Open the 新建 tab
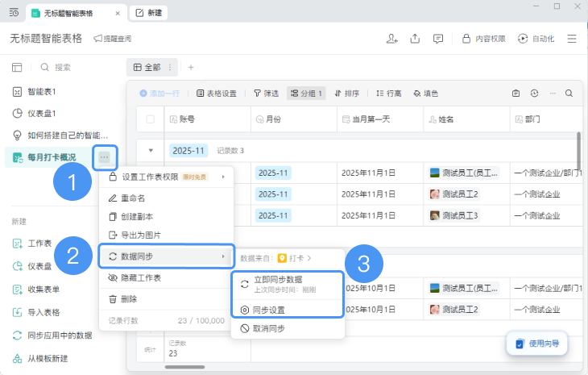This screenshot has height=375, width=588. [x=148, y=13]
